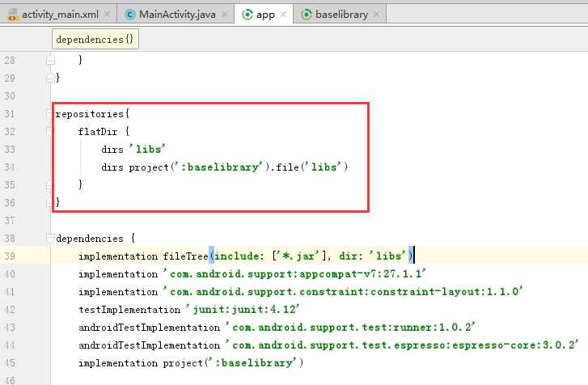Select the app gradle tab
The image size is (588, 385).
point(264,15)
